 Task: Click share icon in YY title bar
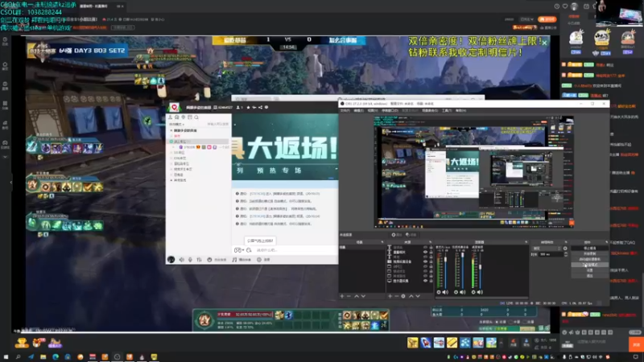click(260, 108)
